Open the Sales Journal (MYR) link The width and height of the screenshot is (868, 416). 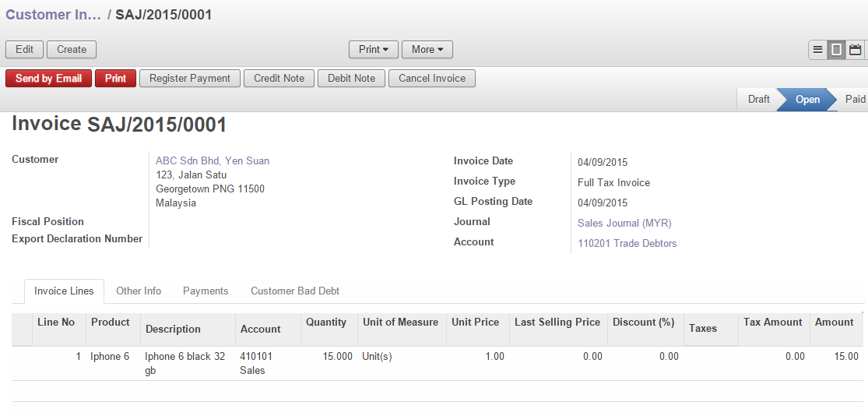[624, 224]
